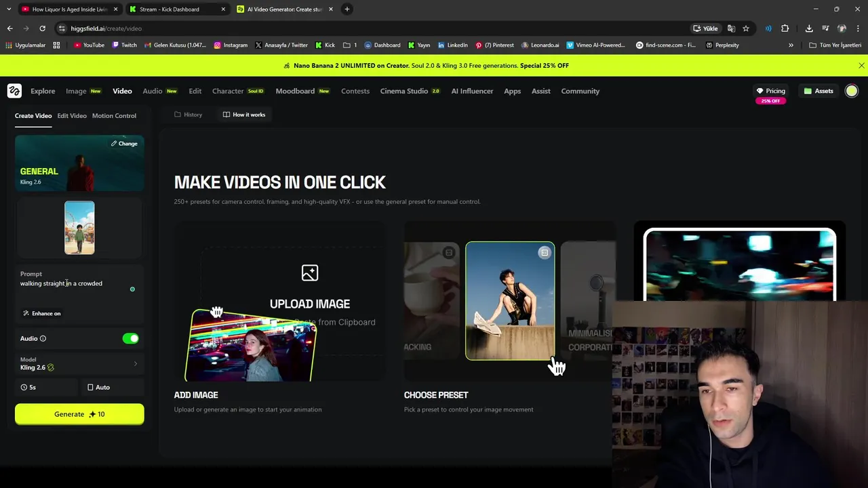This screenshot has height=488, width=868.
Task: Open the Pinterest bookmark
Action: coord(494,45)
